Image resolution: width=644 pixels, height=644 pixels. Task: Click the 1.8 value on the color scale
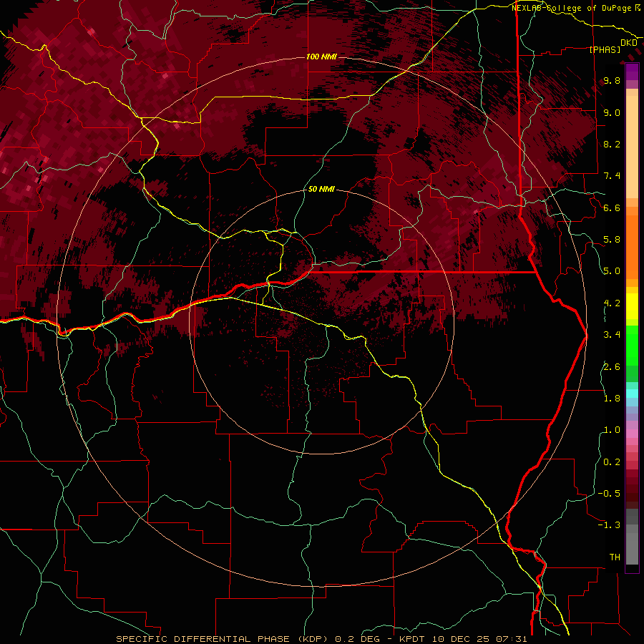click(612, 399)
